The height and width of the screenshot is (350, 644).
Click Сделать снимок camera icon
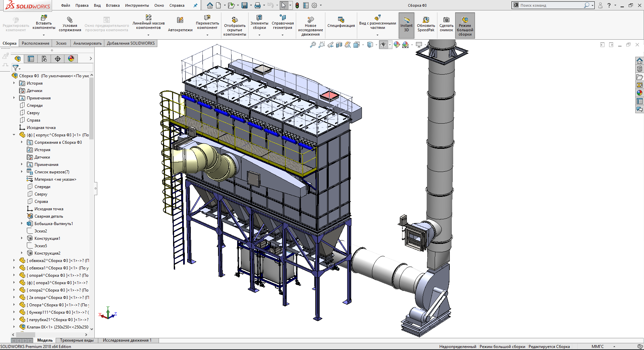[446, 20]
